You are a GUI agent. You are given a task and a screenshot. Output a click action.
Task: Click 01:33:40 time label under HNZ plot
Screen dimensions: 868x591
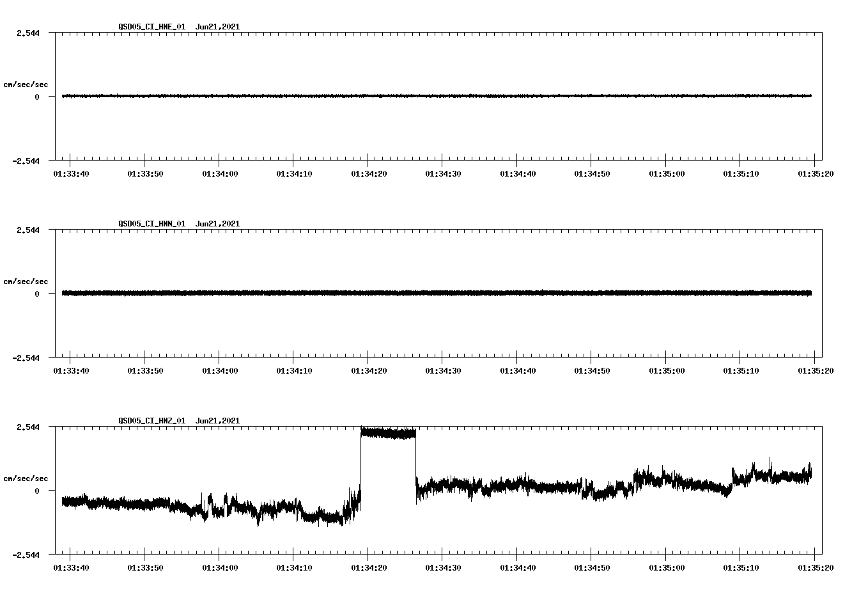71,567
